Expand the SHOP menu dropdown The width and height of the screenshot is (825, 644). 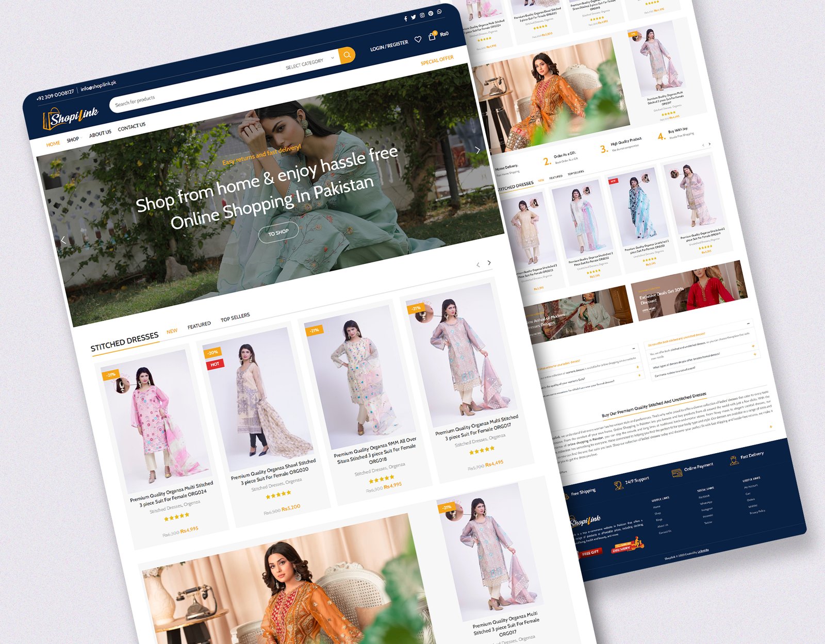pyautogui.click(x=74, y=139)
